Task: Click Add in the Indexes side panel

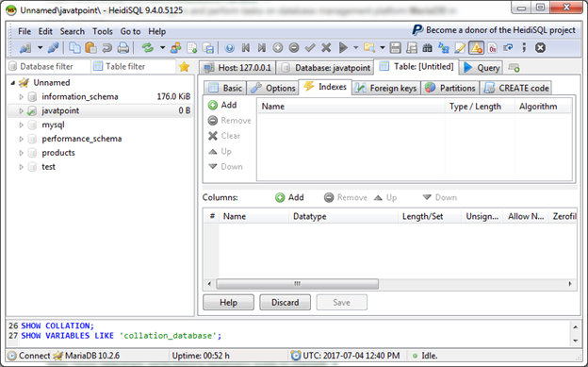Action: [x=222, y=105]
